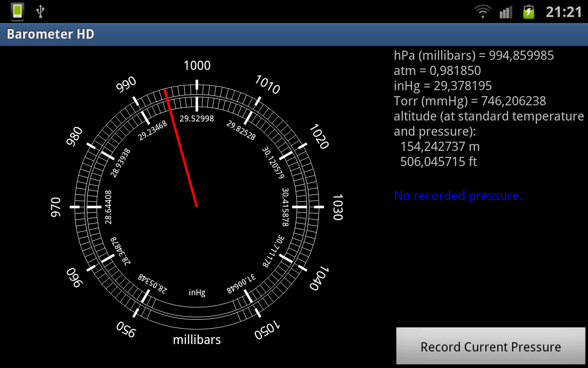
Task: Tap the 990 label on the dial
Action: click(x=126, y=85)
